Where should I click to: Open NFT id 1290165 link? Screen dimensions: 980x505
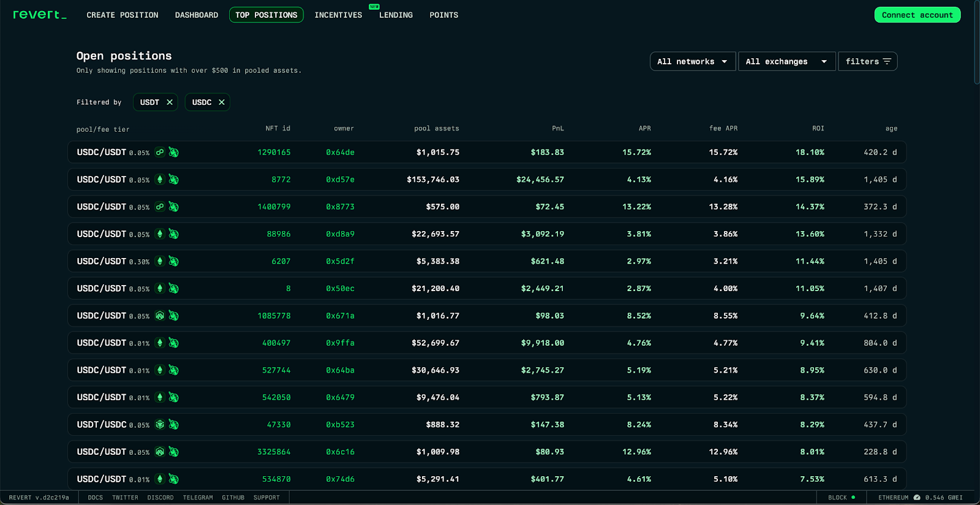click(x=274, y=152)
